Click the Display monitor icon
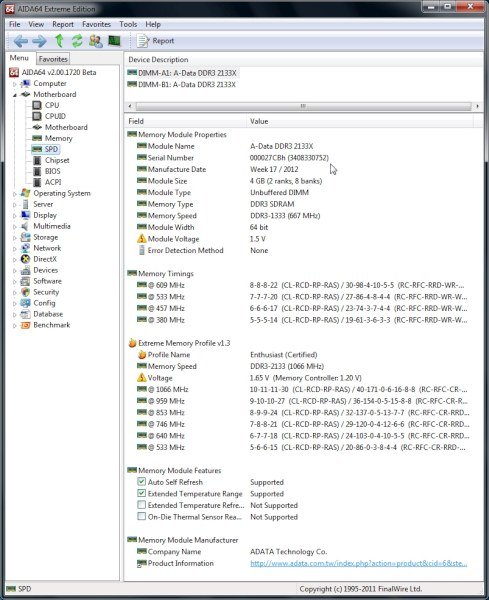 click(x=25, y=215)
